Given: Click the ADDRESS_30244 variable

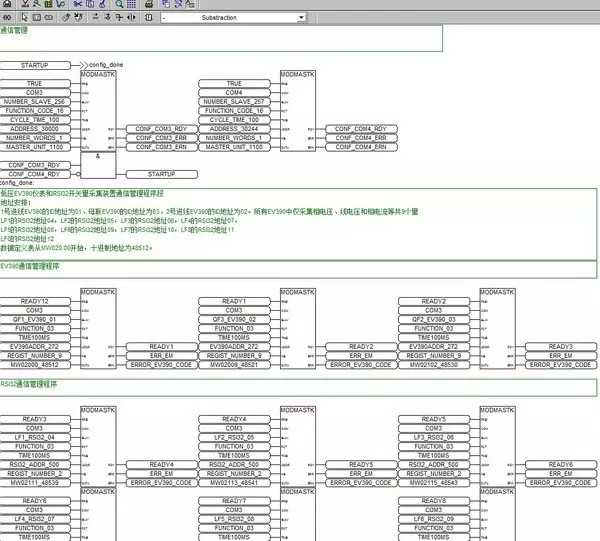Looking at the screenshot, I should click(x=234, y=129).
